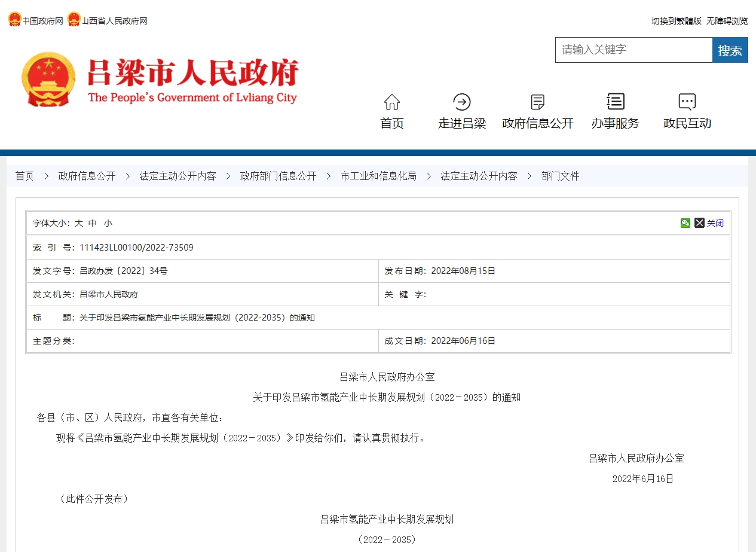Open the 中国政府网 link

click(43, 21)
